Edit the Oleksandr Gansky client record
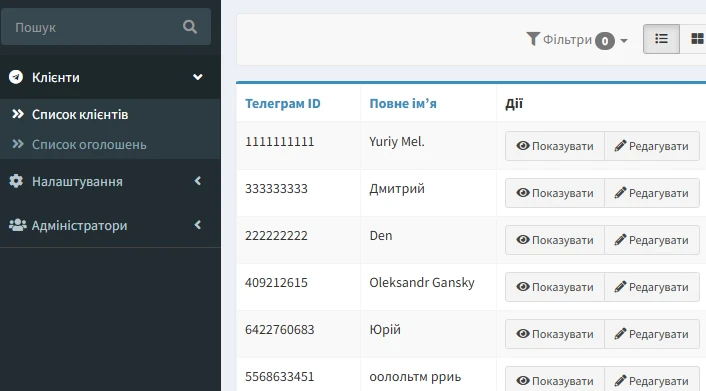Image resolution: width=706 pixels, height=391 pixels. pos(652,287)
